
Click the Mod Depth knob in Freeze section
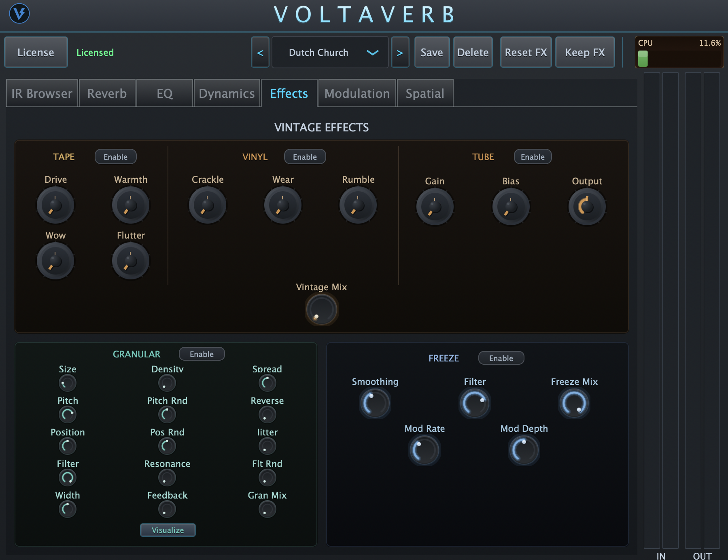[x=524, y=450]
